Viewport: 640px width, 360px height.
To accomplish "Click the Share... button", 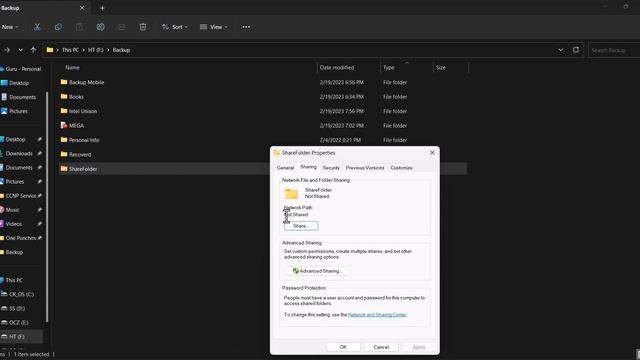I will point(301,226).
